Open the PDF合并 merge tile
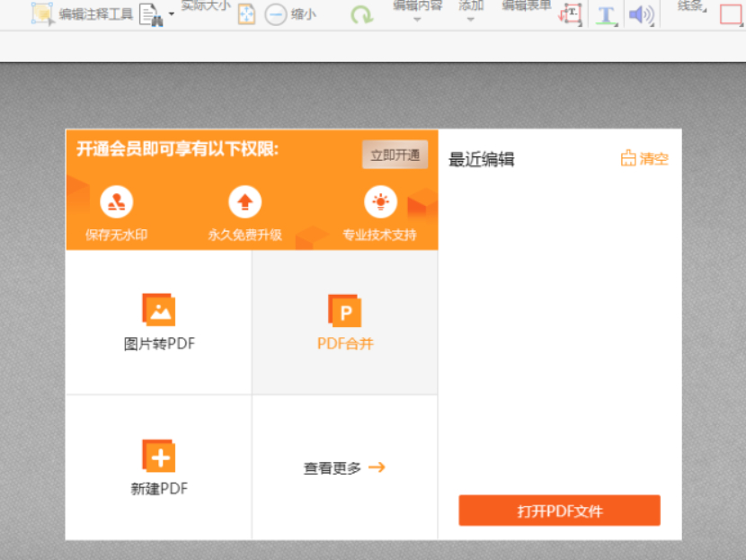746x560 pixels. (x=345, y=323)
